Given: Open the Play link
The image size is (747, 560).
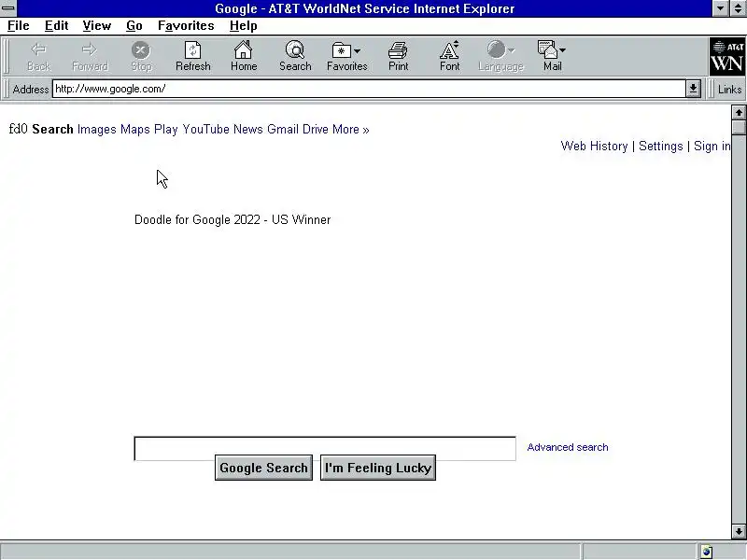Looking at the screenshot, I should click(166, 130).
